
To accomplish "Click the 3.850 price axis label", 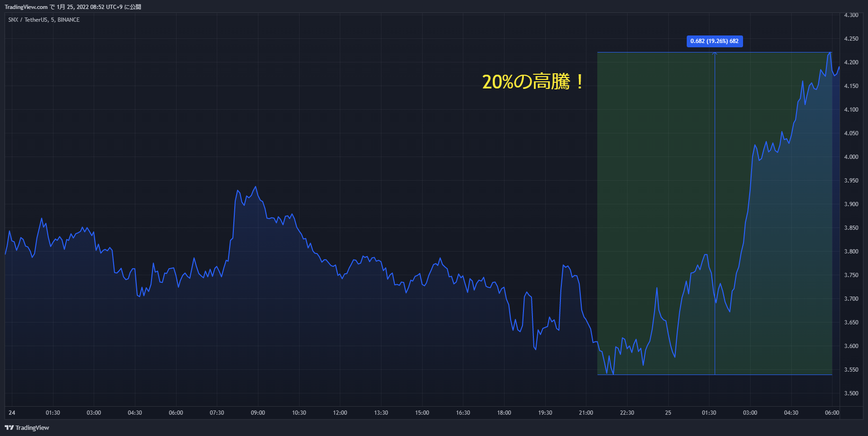I will pyautogui.click(x=851, y=228).
